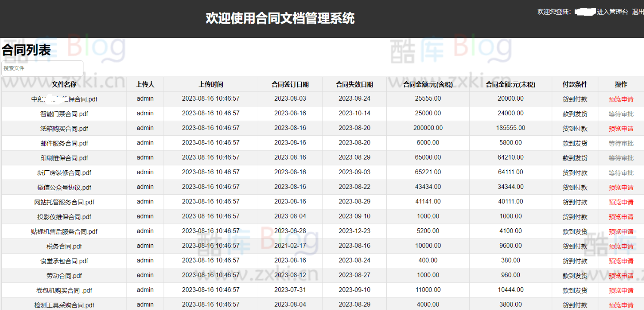This screenshot has width=644, height=310.
Task: Open preview request for 投影仪维保合同.pdf
Action: pos(620,216)
